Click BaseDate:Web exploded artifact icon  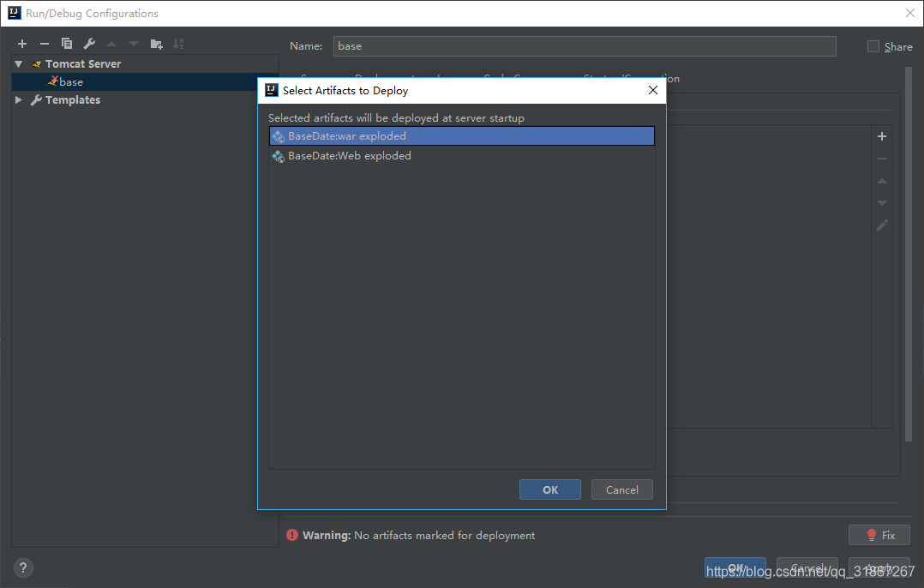(278, 156)
